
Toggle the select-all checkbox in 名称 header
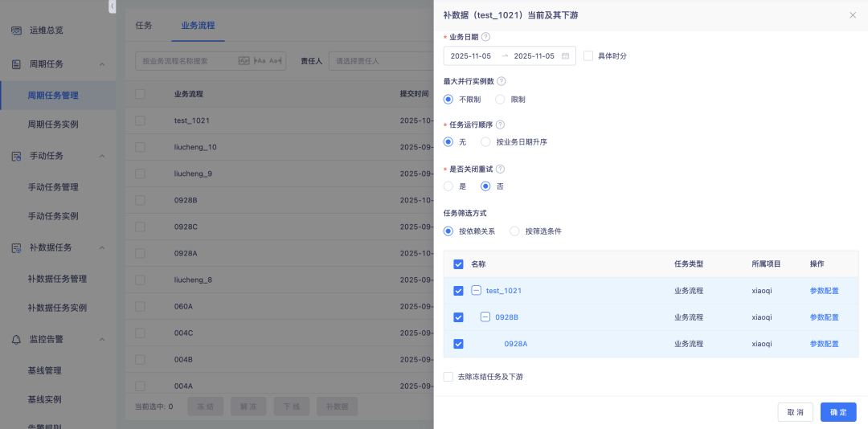[458, 264]
